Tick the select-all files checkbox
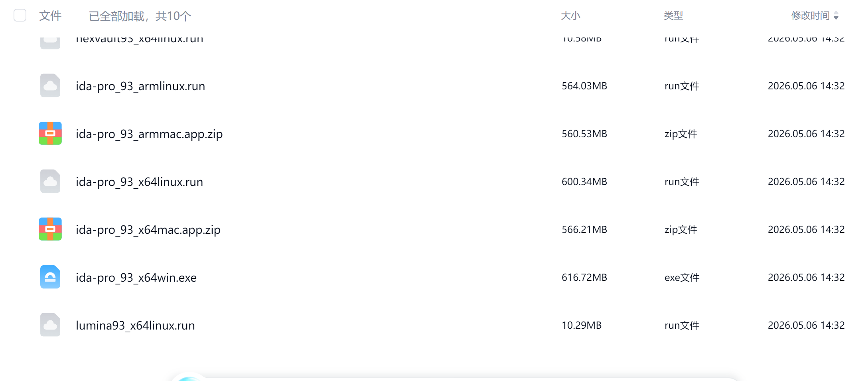 tap(20, 16)
